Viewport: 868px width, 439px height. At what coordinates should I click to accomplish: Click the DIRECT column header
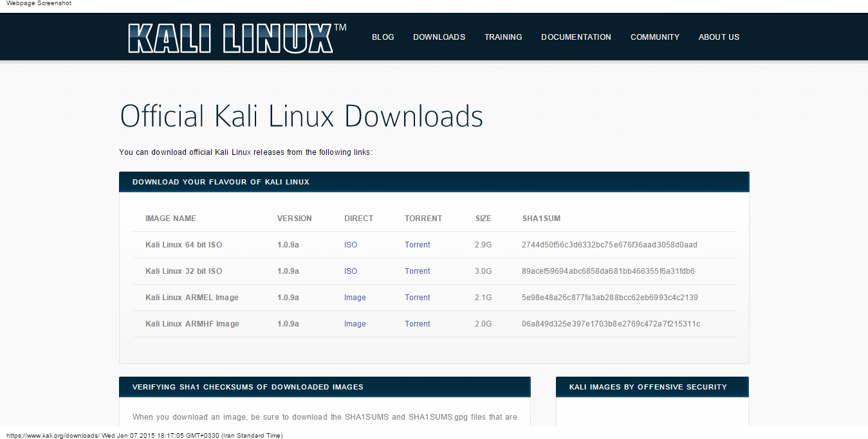coord(359,219)
